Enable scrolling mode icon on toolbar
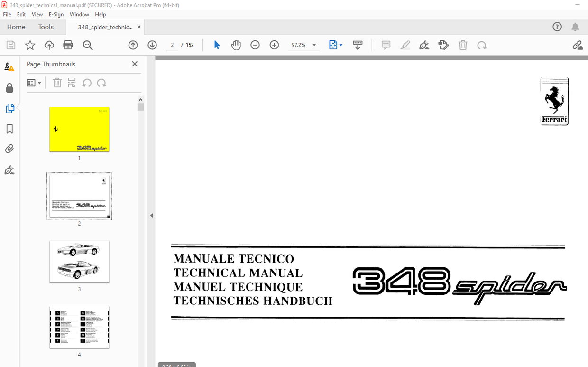 coord(357,45)
